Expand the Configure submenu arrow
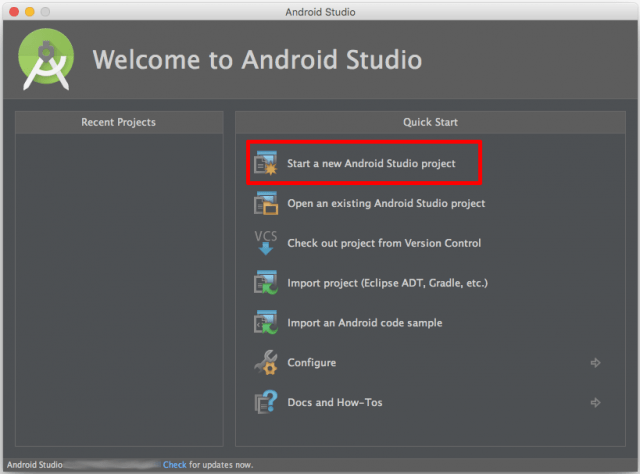 596,363
